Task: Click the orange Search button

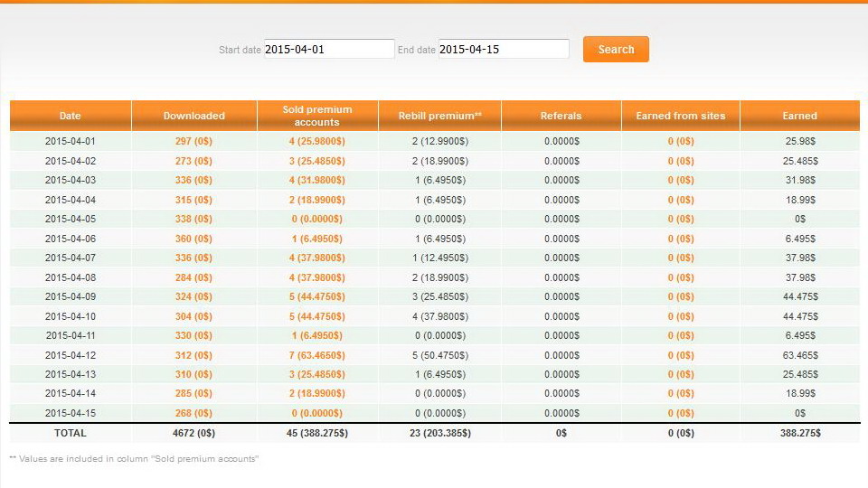Action: pyautogui.click(x=616, y=50)
